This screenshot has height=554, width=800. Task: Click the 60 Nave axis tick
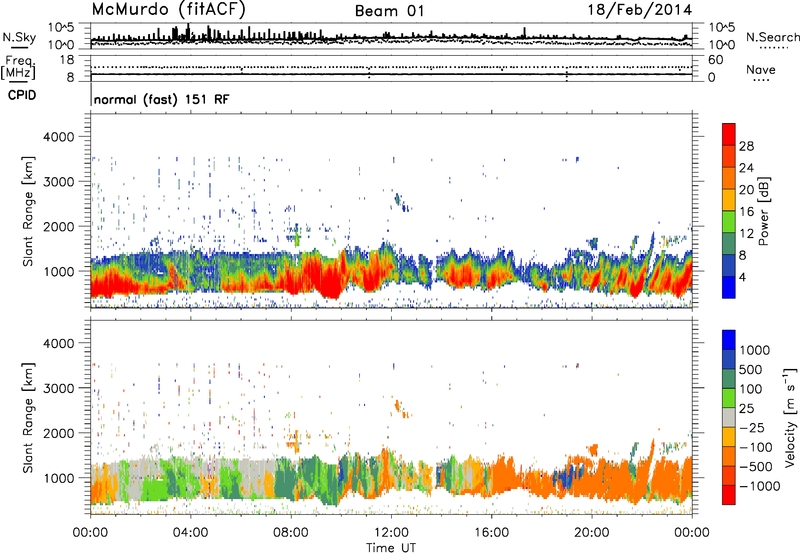coord(715,60)
